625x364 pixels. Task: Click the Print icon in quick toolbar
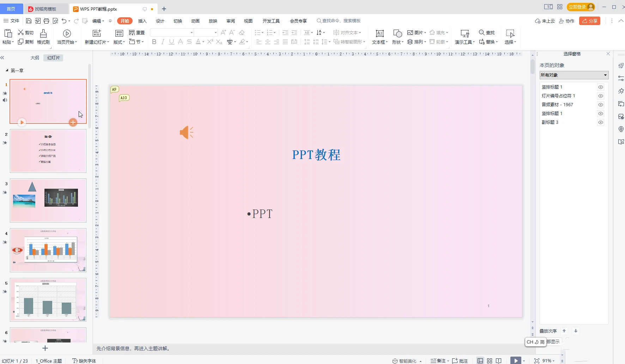pos(46,21)
